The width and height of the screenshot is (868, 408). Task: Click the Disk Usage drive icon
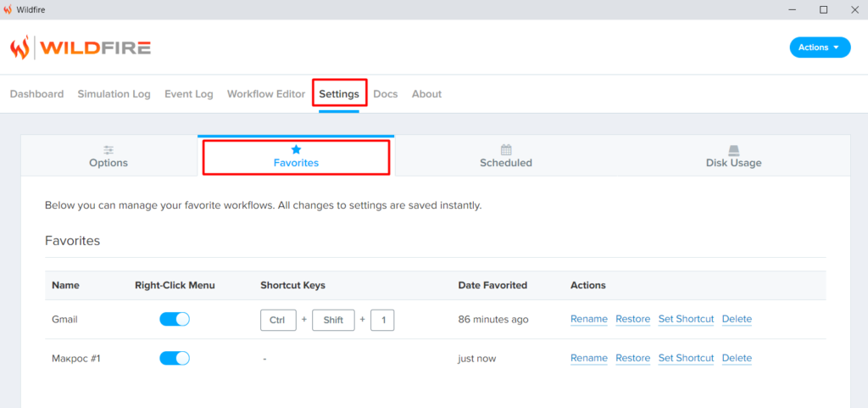coord(733,149)
